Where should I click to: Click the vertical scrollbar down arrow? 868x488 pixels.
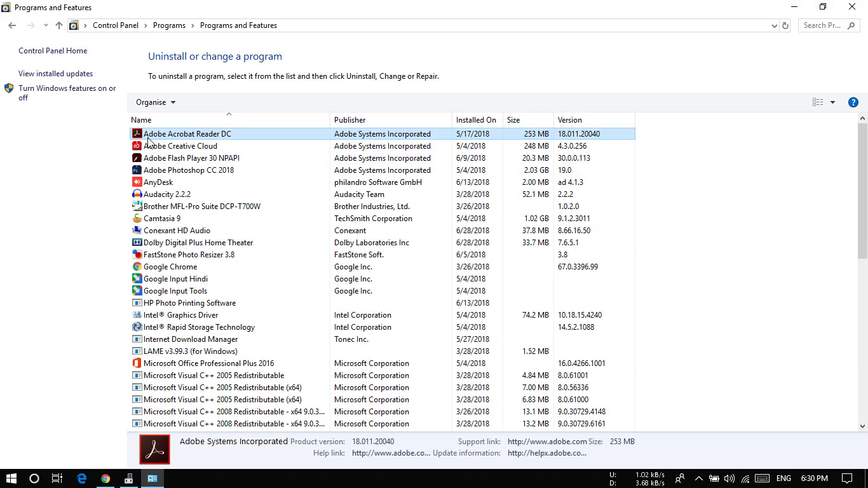coord(862,426)
